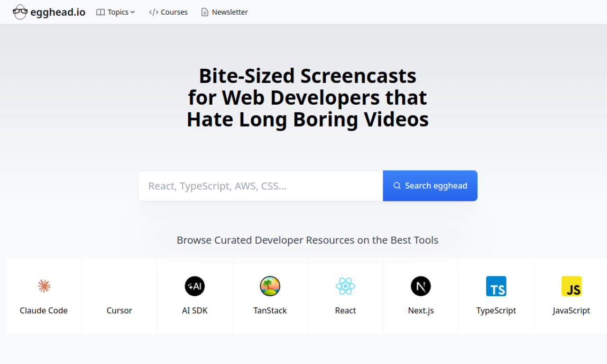Open the Claude Code starburst icon
The height and width of the screenshot is (364, 607).
44,286
